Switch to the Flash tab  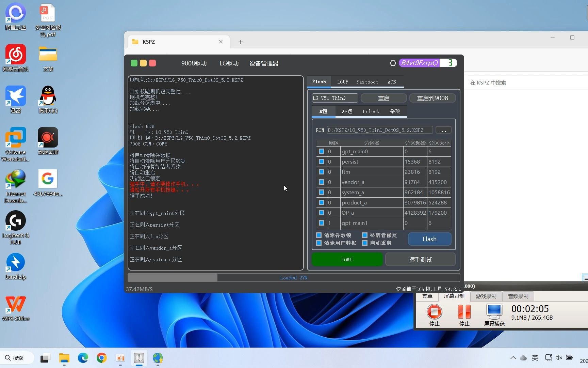tap(319, 82)
